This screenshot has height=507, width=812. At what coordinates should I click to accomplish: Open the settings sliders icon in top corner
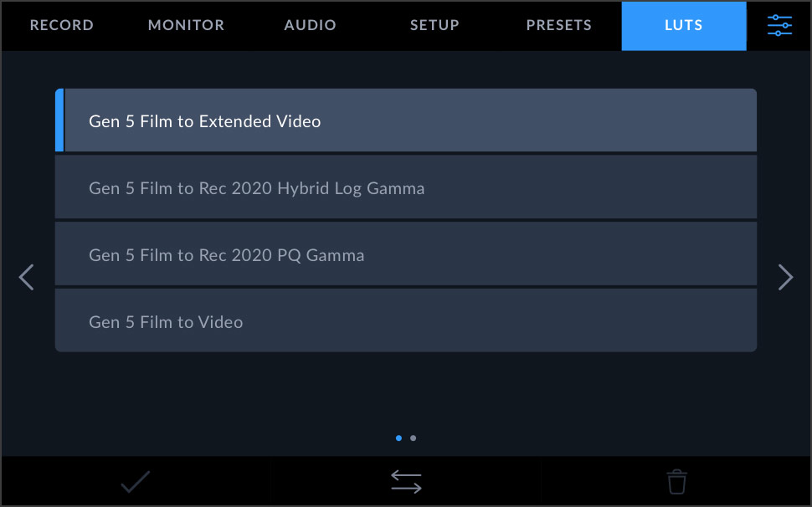779,25
